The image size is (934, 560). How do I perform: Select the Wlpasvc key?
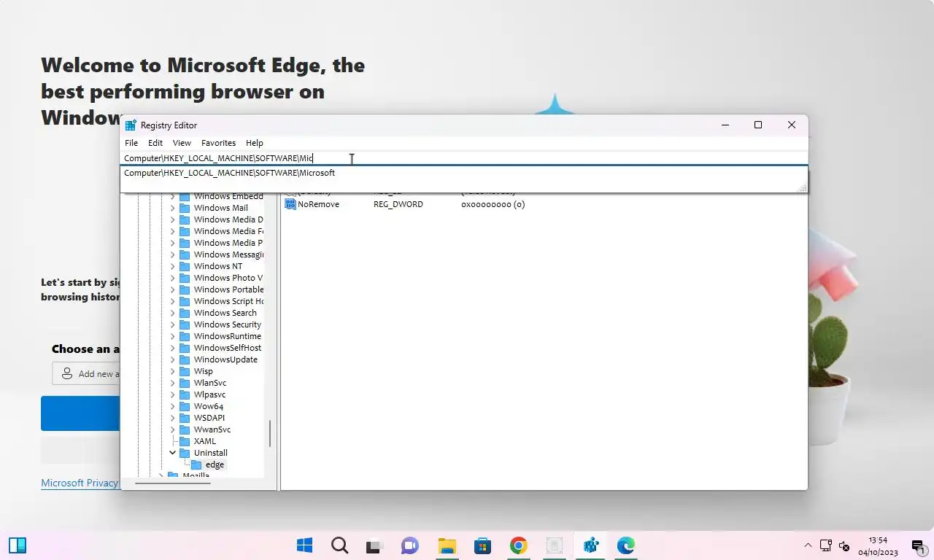[210, 394]
